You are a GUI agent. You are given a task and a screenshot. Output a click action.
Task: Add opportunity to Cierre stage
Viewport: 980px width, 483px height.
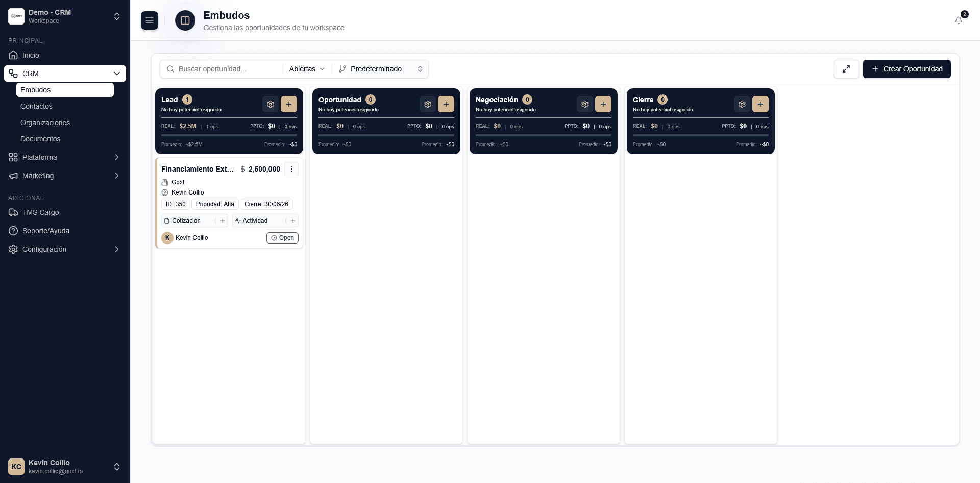[x=761, y=104]
